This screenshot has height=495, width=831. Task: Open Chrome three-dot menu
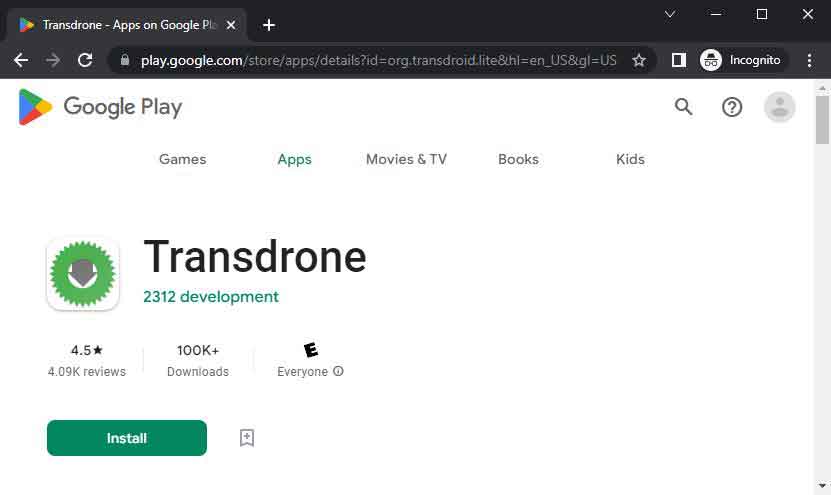[x=809, y=60]
